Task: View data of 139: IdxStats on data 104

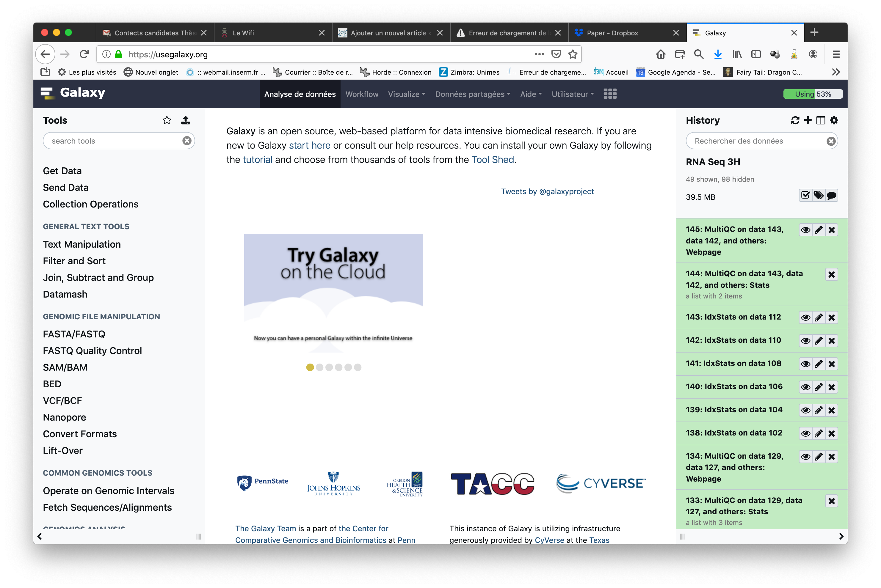Action: click(805, 410)
